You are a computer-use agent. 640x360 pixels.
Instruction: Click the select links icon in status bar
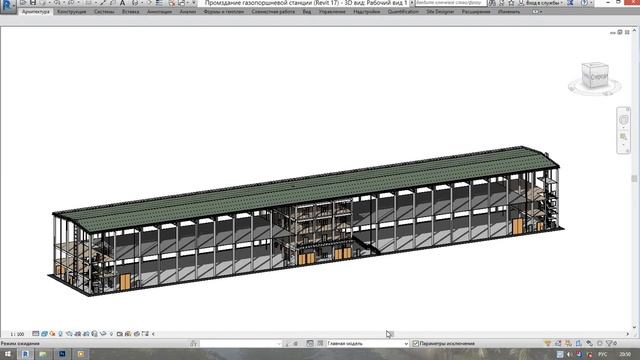(x=548, y=344)
